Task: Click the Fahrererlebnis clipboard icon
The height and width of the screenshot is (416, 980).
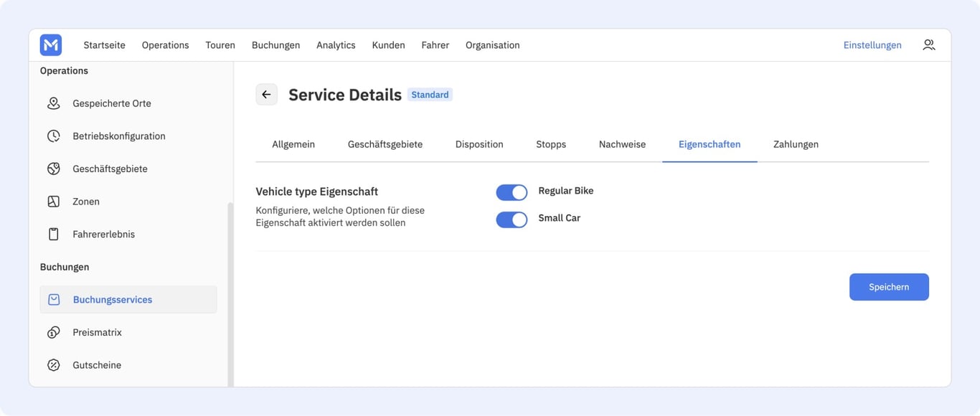Action: click(x=54, y=235)
